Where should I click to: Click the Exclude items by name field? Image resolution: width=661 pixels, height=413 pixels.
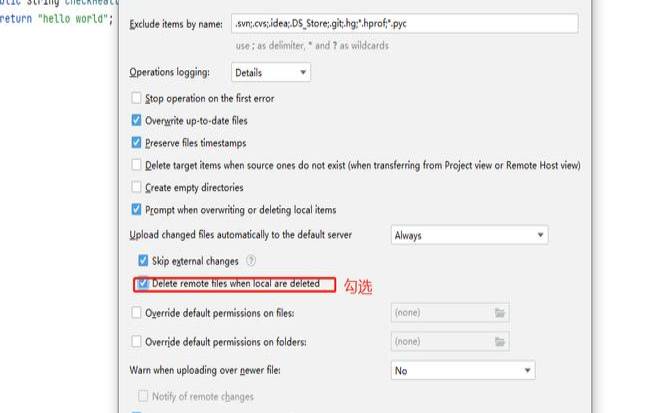click(x=405, y=23)
